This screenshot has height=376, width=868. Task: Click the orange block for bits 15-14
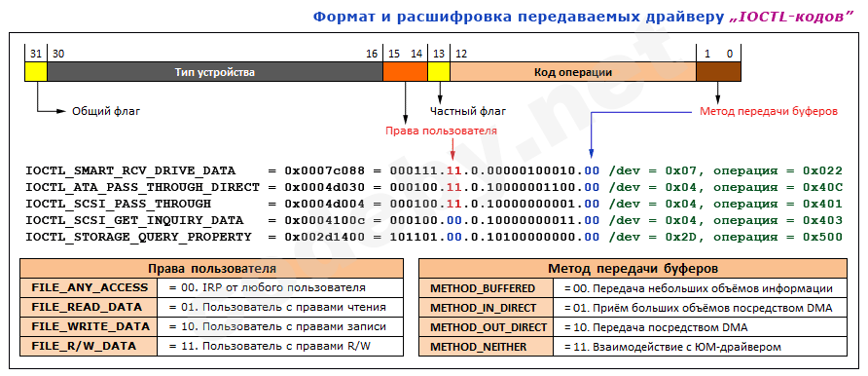405,72
